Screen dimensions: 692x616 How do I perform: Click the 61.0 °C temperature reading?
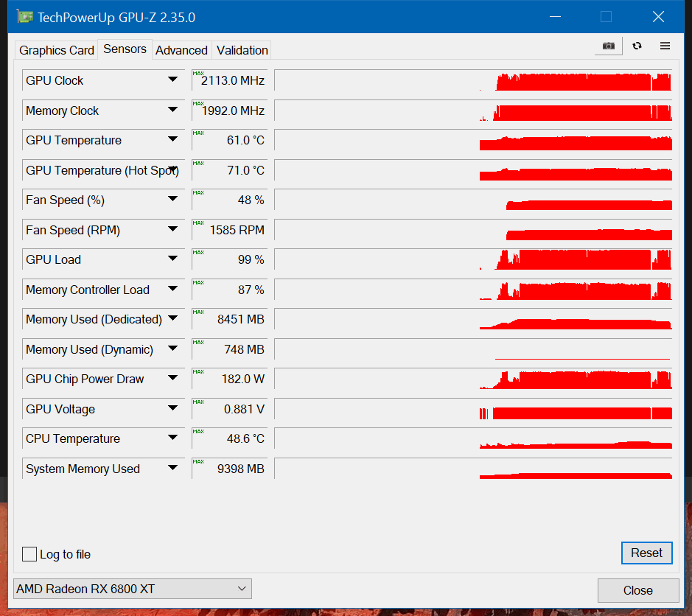229,140
